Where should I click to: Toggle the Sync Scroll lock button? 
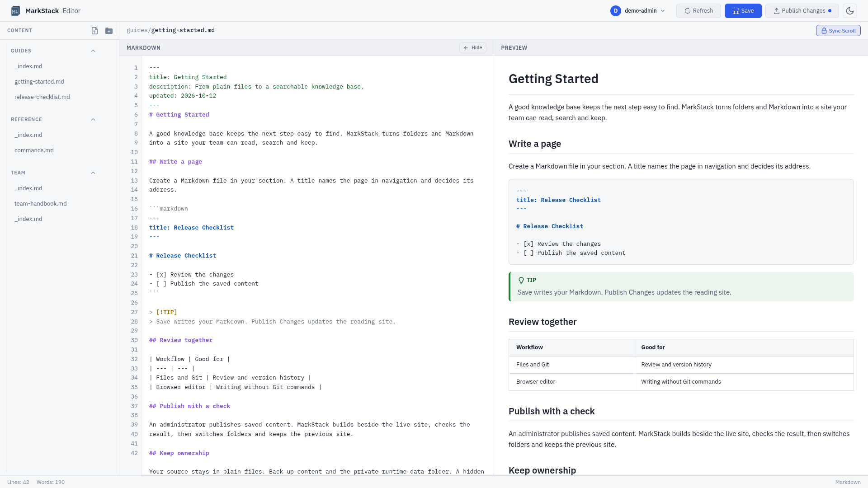[x=838, y=31]
